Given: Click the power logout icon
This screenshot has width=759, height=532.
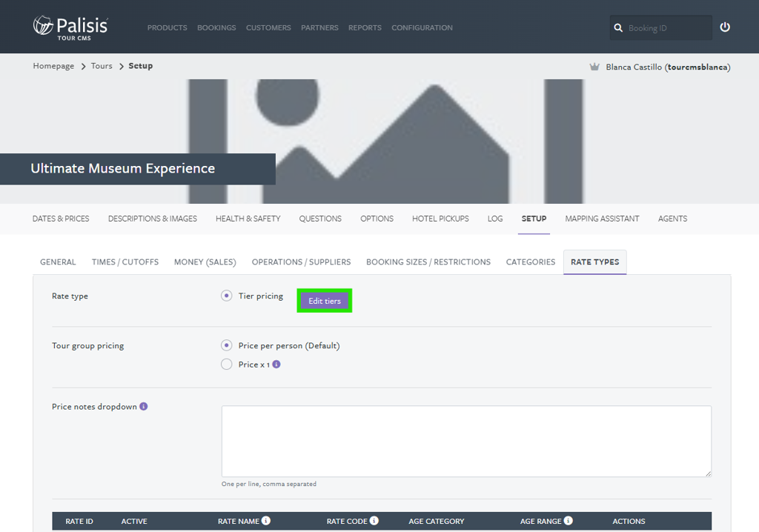Looking at the screenshot, I should (725, 27).
